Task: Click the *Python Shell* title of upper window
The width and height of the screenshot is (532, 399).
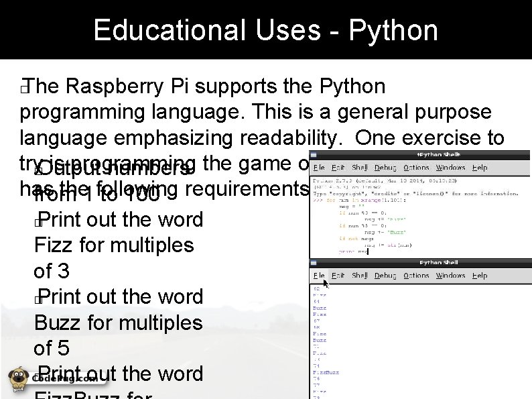Action: point(439,155)
